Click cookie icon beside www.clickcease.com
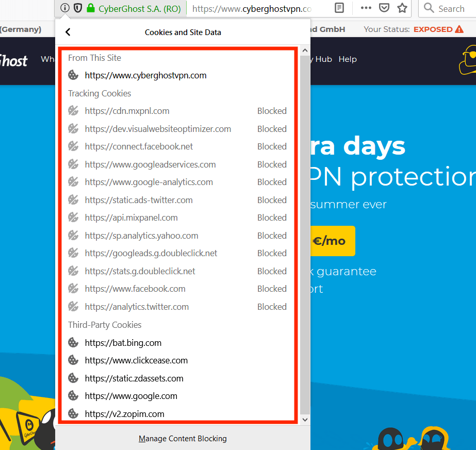Image resolution: width=476 pixels, height=450 pixels. 73,360
